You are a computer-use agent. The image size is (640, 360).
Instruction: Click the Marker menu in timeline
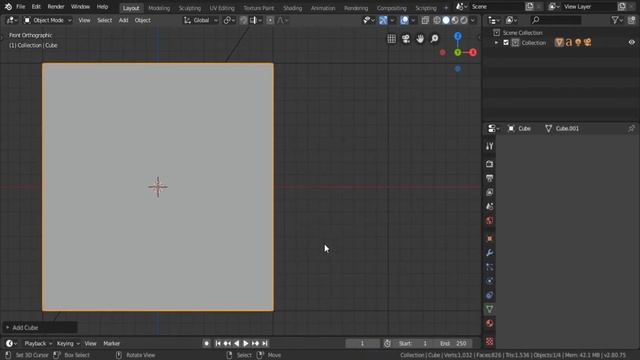tap(111, 344)
